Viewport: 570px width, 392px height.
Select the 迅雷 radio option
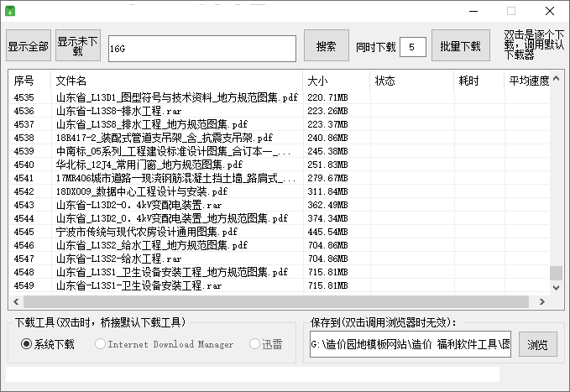tap(254, 344)
